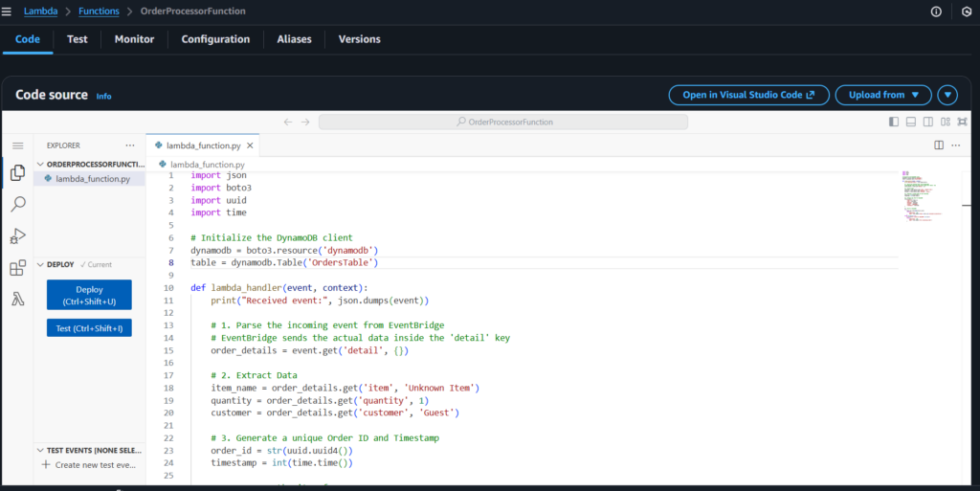The width and height of the screenshot is (980, 491).
Task: Open the AWS Lambda icon in activity bar
Action: click(x=17, y=299)
